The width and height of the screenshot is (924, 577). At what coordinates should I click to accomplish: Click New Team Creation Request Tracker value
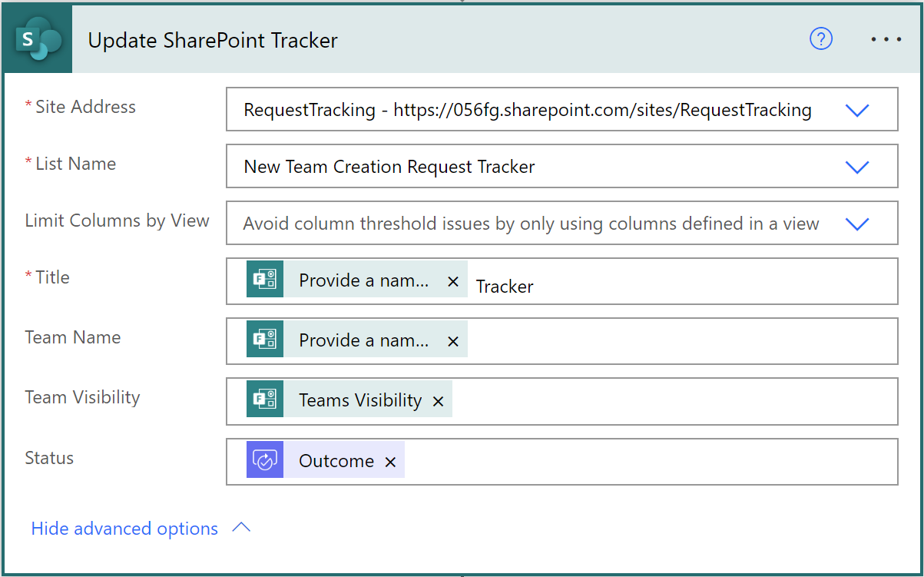coord(389,167)
